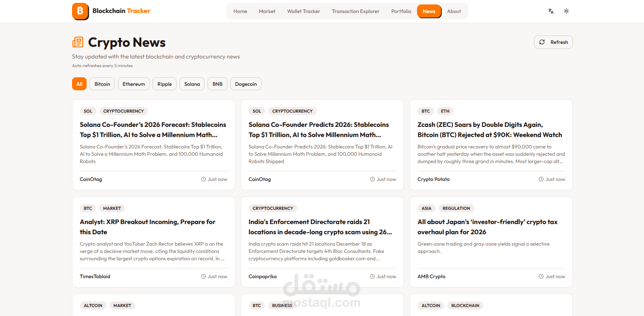Click the TimesTabloid source name

(x=95, y=277)
